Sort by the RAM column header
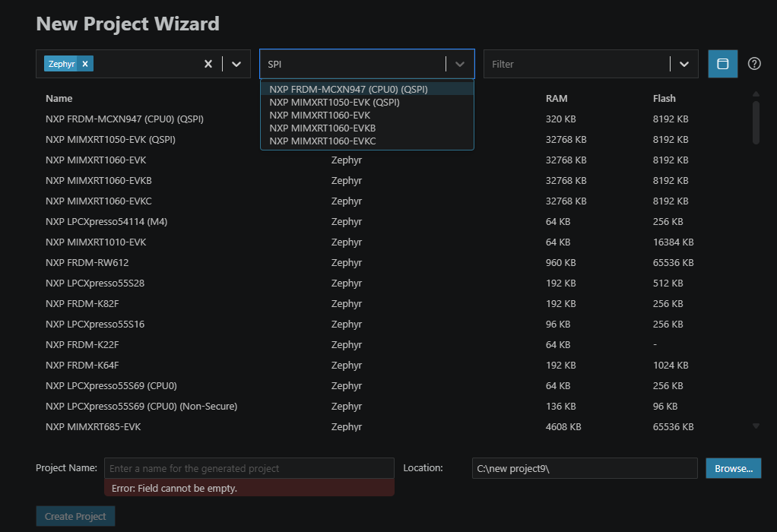777x532 pixels. 557,99
